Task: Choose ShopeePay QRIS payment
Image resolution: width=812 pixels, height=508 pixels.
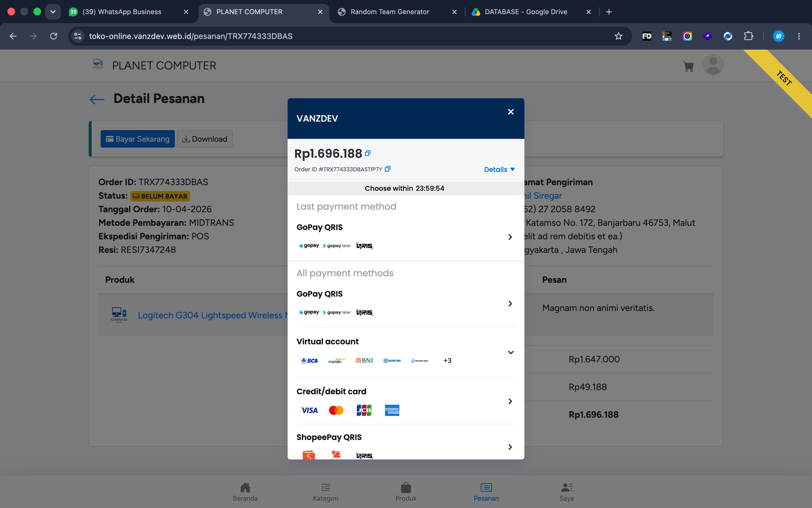Action: point(405,446)
